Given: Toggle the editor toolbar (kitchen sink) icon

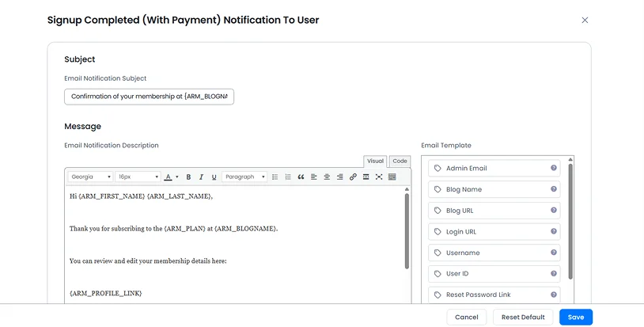Looking at the screenshot, I should 392,177.
